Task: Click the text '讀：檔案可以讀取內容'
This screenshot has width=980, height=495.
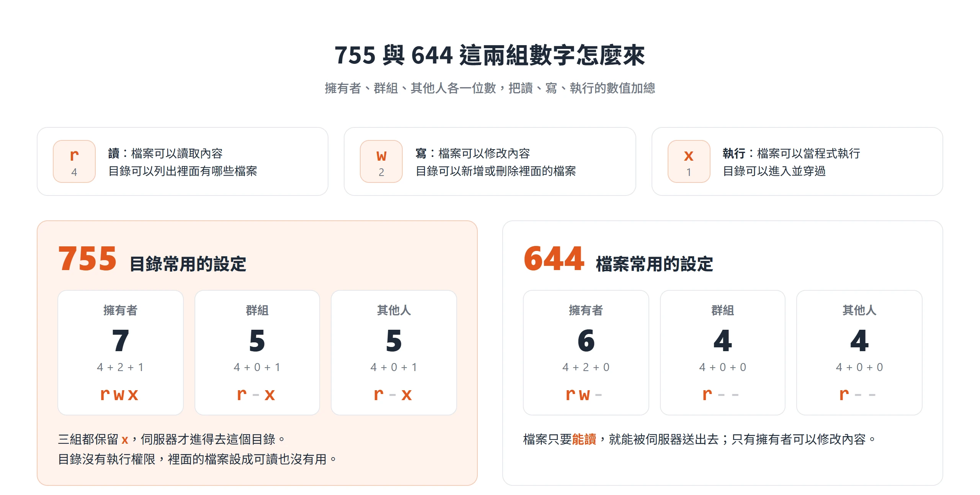Action: [165, 153]
